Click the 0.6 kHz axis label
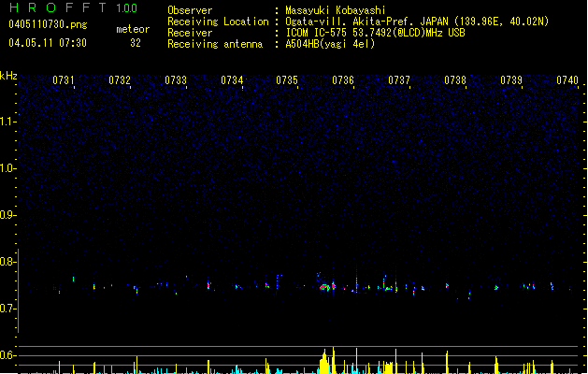Viewport: 588px width, 374px height. [x=8, y=355]
